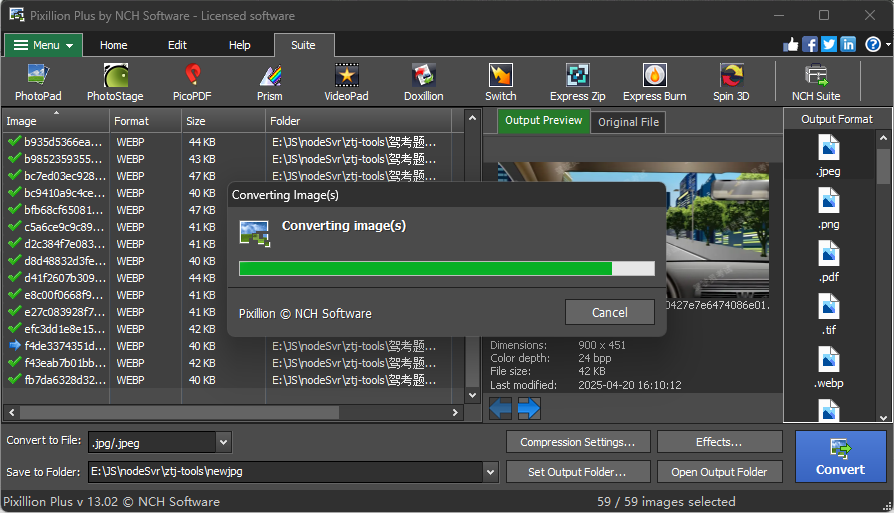Select .png output format icon
This screenshot has height=513, width=894.
[x=828, y=208]
